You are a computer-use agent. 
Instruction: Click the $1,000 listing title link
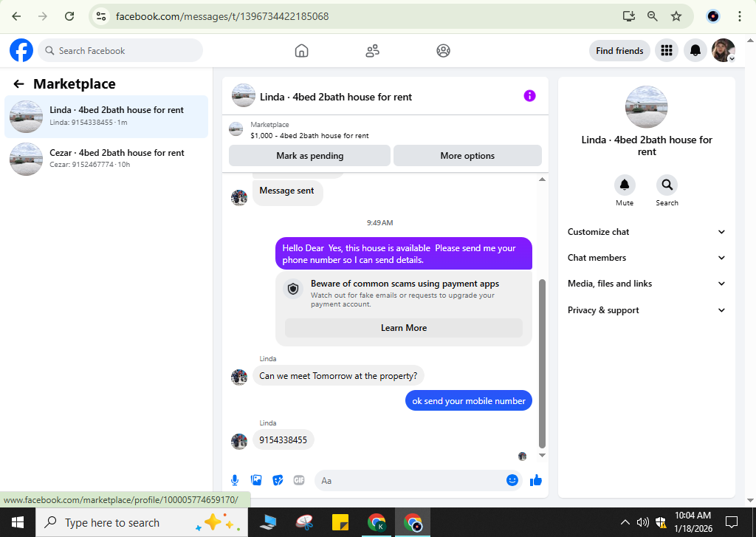[309, 136]
